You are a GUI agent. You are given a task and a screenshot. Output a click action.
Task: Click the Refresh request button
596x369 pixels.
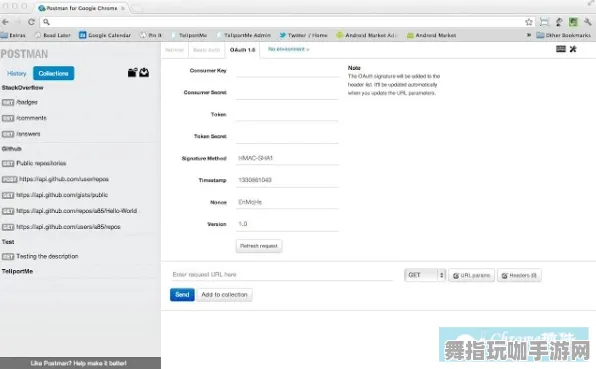(259, 246)
